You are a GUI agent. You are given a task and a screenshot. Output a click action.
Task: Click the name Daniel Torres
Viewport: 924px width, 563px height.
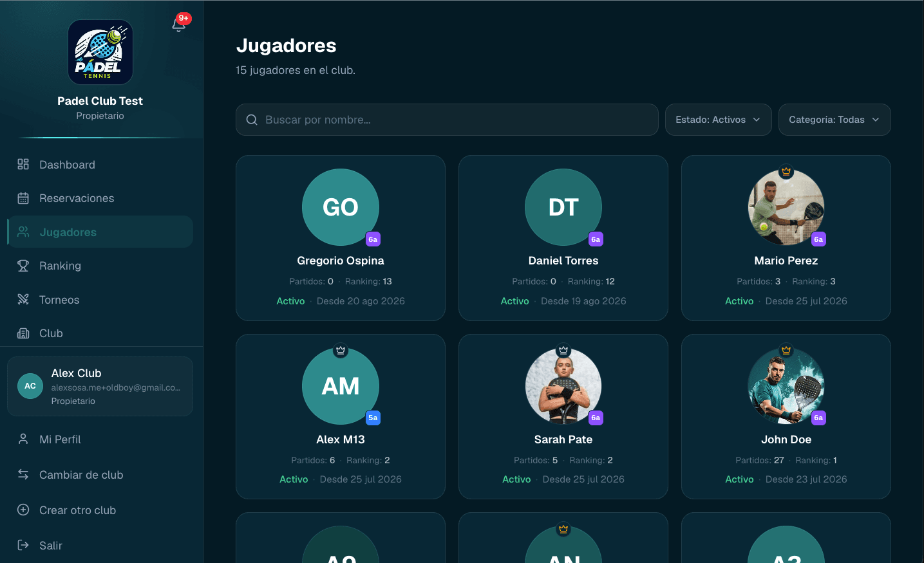(x=563, y=261)
